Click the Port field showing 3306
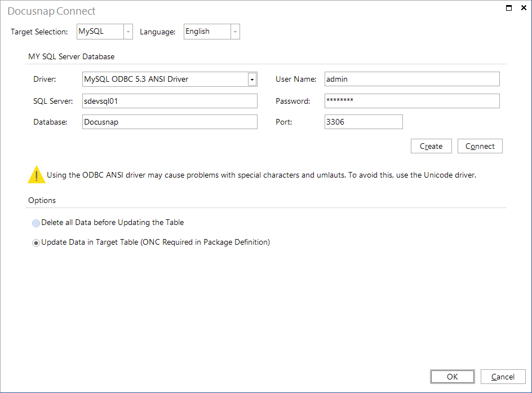The height and width of the screenshot is (393, 532). [363, 122]
